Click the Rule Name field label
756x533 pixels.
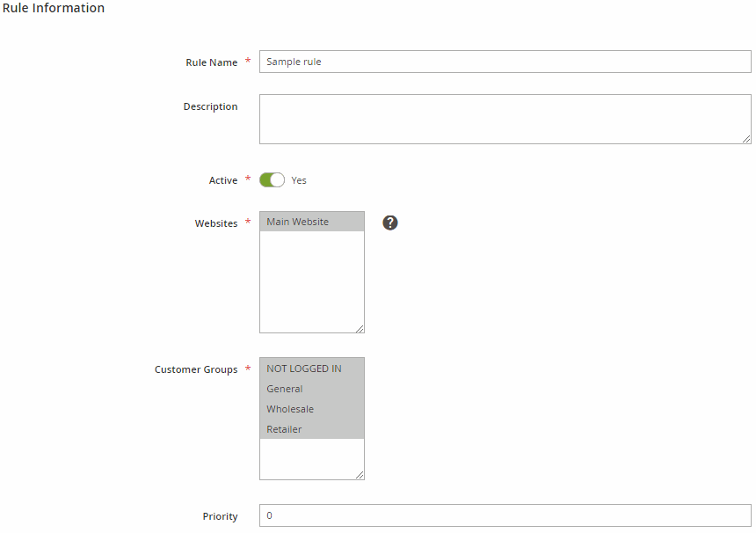212,62
